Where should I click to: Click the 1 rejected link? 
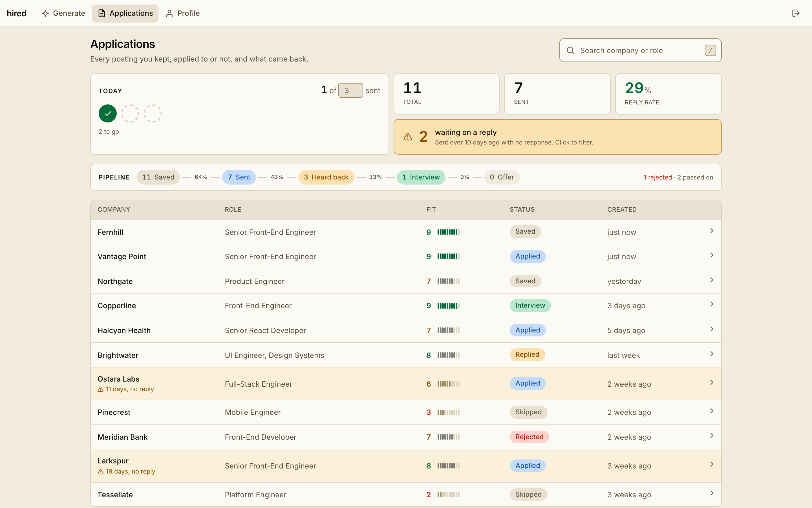pyautogui.click(x=658, y=178)
